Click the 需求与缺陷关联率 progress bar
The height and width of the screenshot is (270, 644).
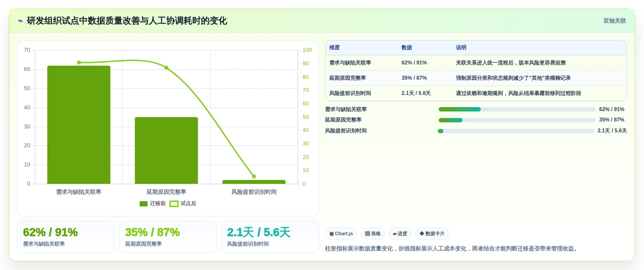click(517, 109)
